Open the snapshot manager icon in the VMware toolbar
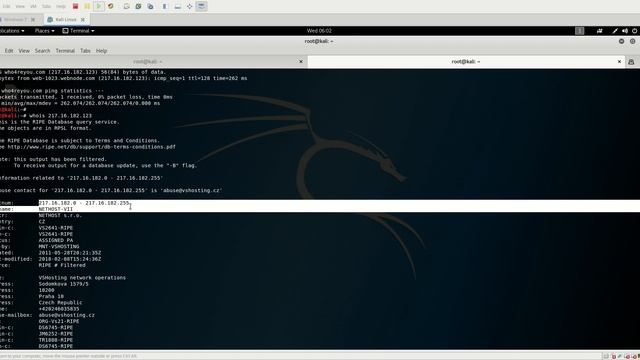 point(150,6)
